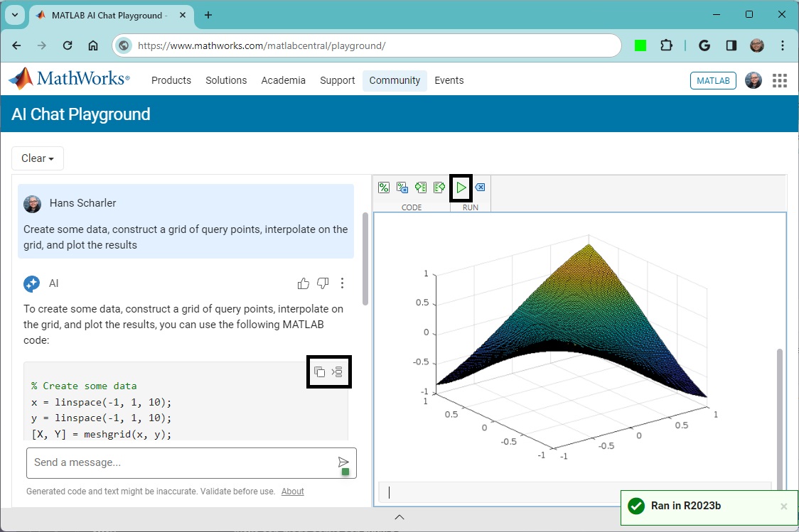Open the Clear dropdown menu
Screen dimensions: 799x532
pos(38,158)
